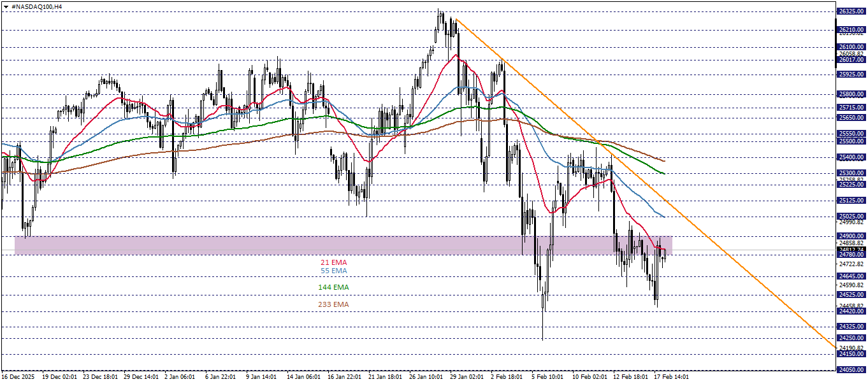The image size is (868, 384).
Task: Select the #NASDAQ100,H4 chart title label
Action: tap(35, 5)
